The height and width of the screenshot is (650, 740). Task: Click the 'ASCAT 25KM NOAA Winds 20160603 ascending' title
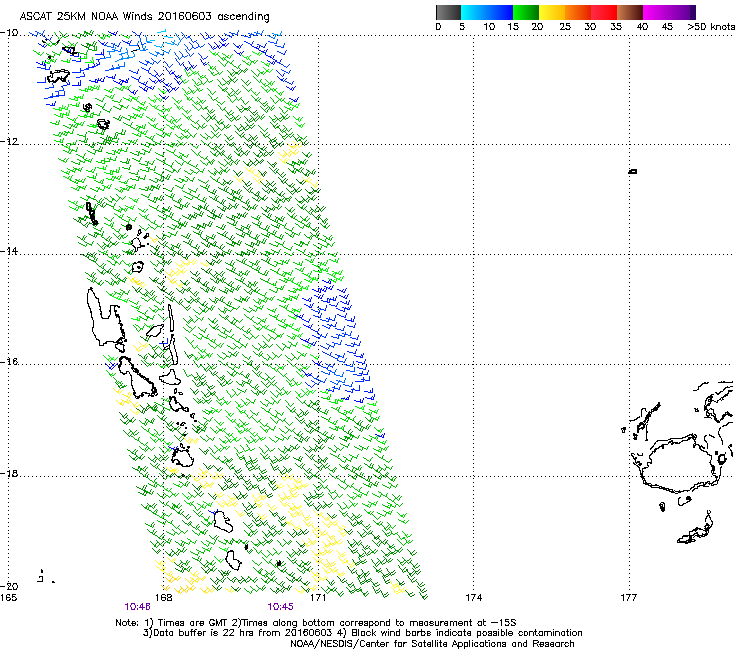coord(144,16)
